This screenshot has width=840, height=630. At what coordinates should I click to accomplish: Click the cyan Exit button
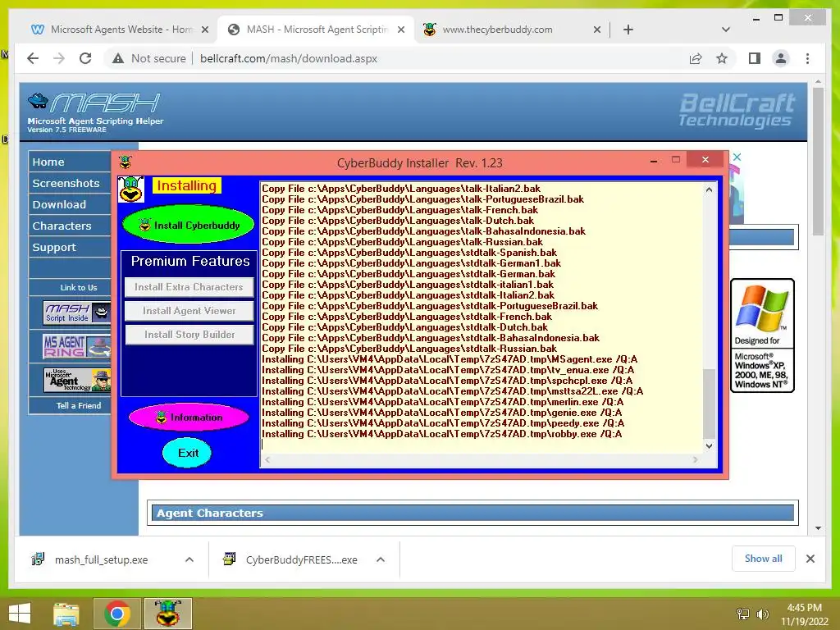(x=187, y=453)
